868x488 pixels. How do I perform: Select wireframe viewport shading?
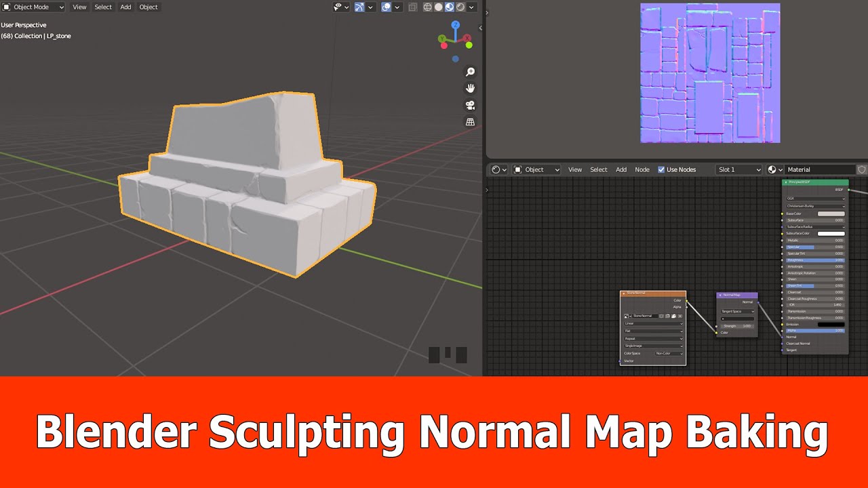coord(428,7)
